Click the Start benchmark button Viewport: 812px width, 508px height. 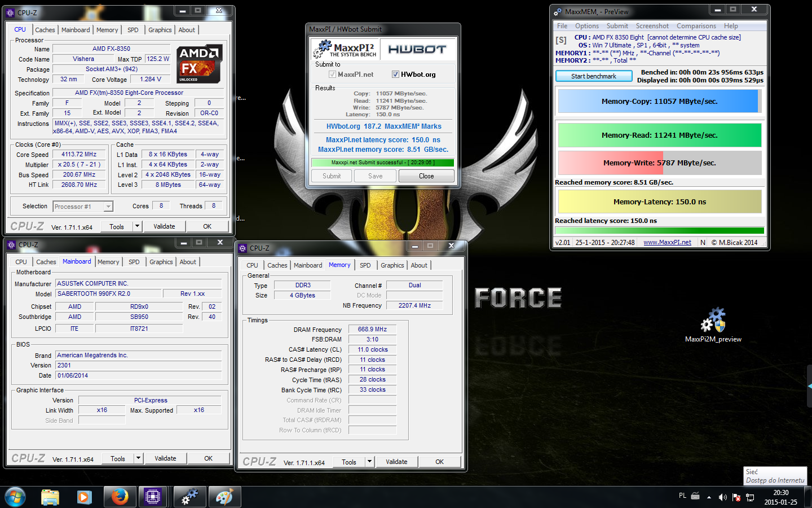594,76
